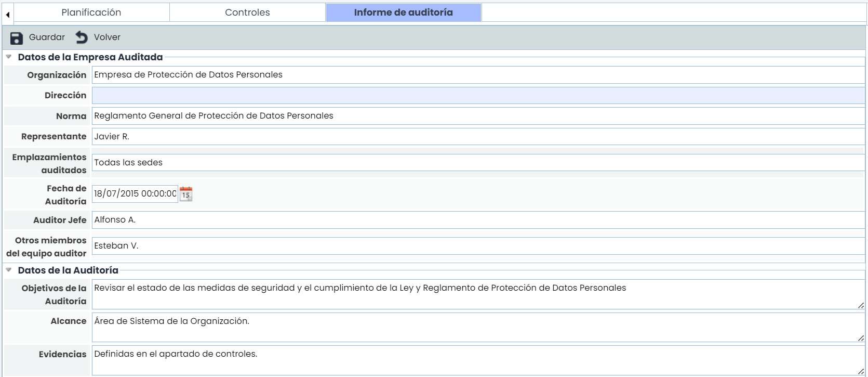Switch to the Planificación tab
This screenshot has width=868, height=377.
tap(91, 12)
